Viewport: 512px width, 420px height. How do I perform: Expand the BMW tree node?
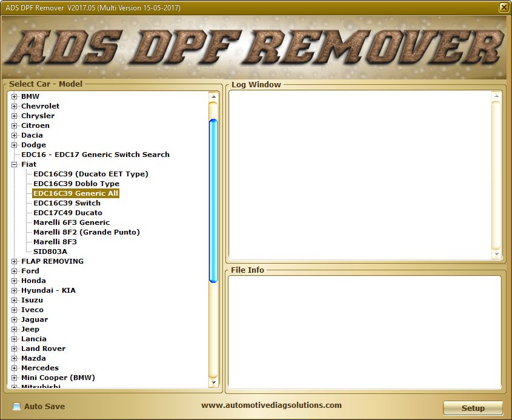pyautogui.click(x=14, y=96)
